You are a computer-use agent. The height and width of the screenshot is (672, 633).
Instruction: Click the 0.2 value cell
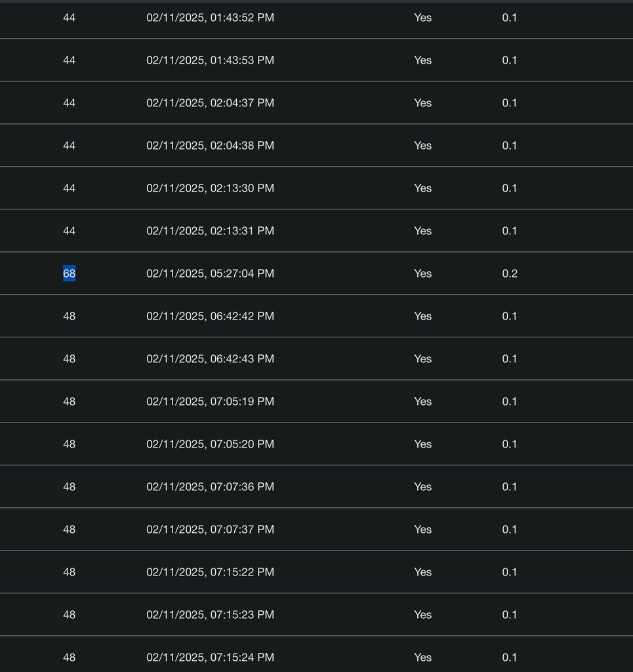[510, 274]
